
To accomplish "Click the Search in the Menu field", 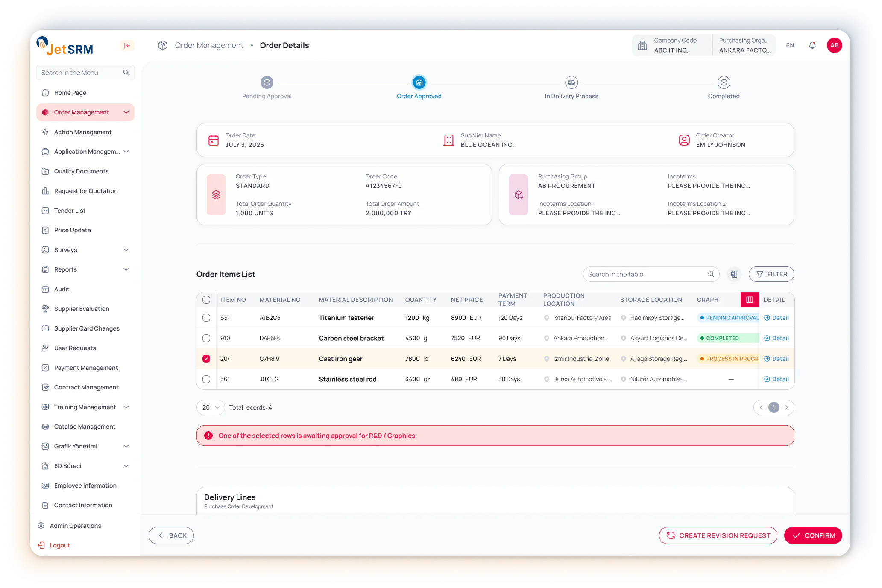I will point(85,73).
